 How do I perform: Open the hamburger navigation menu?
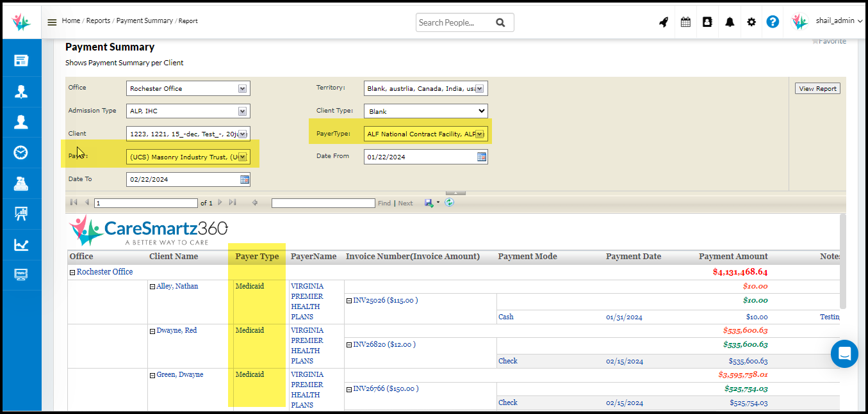[52, 22]
